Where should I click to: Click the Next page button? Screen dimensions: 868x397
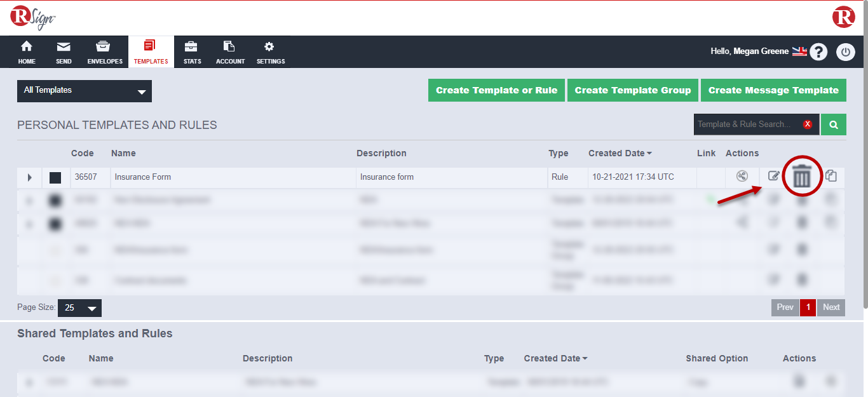coord(831,307)
